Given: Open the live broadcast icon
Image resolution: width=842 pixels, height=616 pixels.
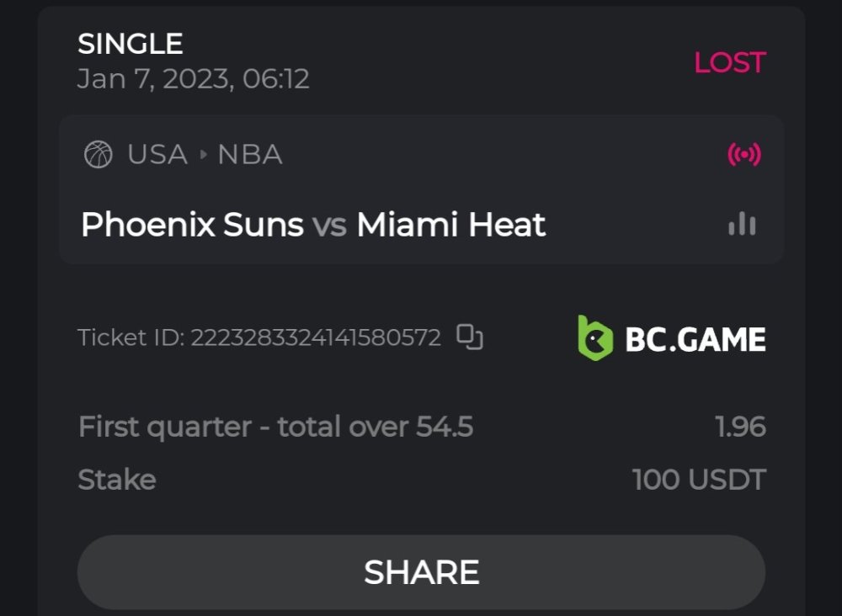Looking at the screenshot, I should 743,155.
